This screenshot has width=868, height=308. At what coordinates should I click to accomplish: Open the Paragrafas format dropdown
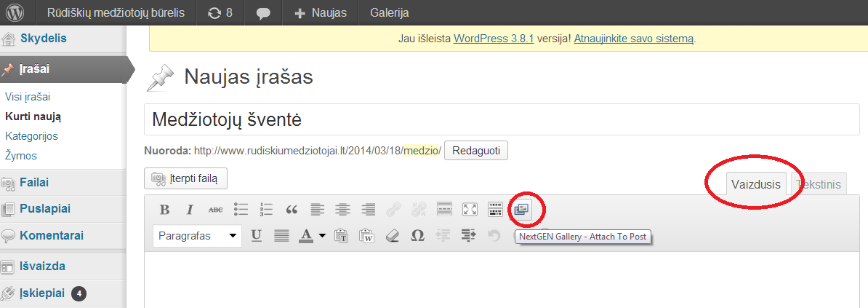point(197,236)
